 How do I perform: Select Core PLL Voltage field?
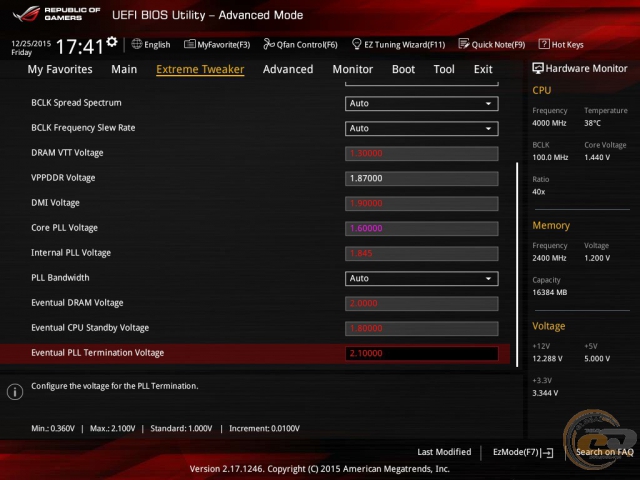coord(422,228)
